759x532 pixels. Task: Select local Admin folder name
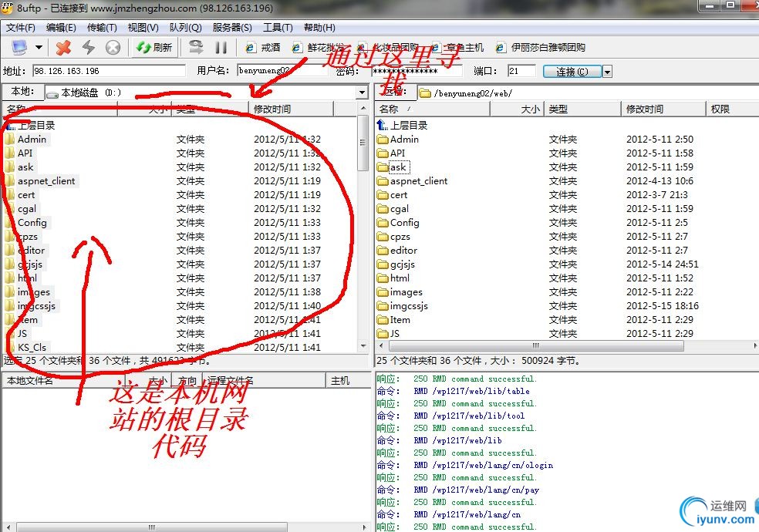[32, 140]
